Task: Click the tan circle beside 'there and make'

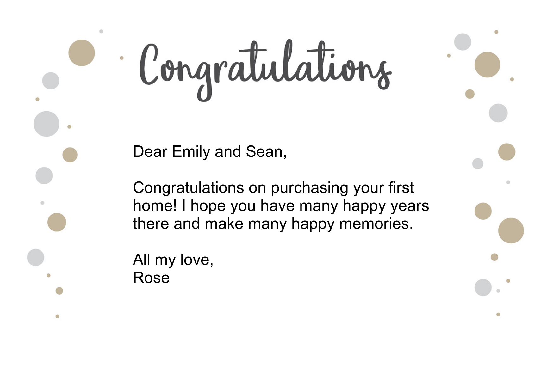Action: pyautogui.click(x=57, y=222)
